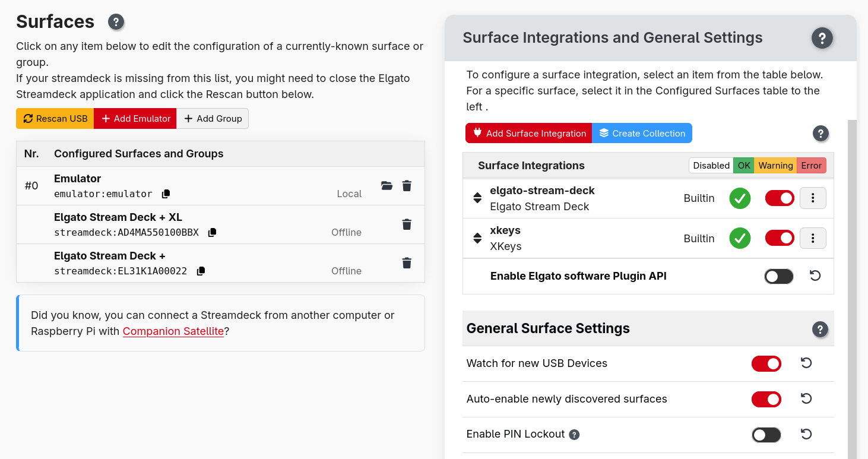Image resolution: width=868 pixels, height=459 pixels.
Task: Copy the emulator:emulator ID to clipboard
Action: click(166, 194)
